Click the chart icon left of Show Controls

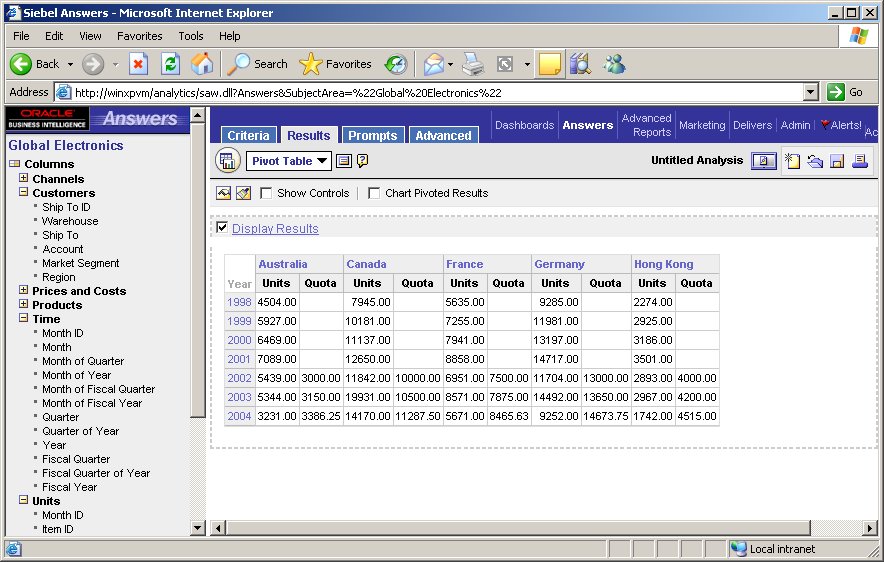click(224, 193)
